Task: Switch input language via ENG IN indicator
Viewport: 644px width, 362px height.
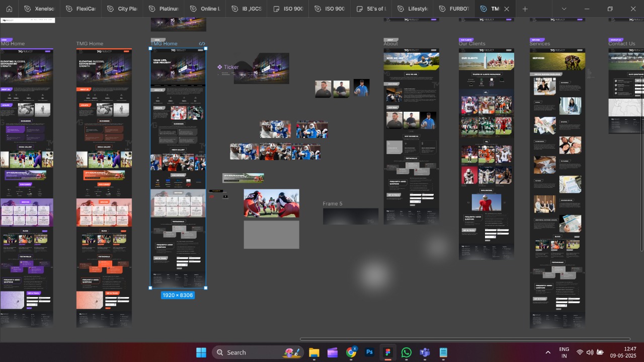Action: (564, 352)
